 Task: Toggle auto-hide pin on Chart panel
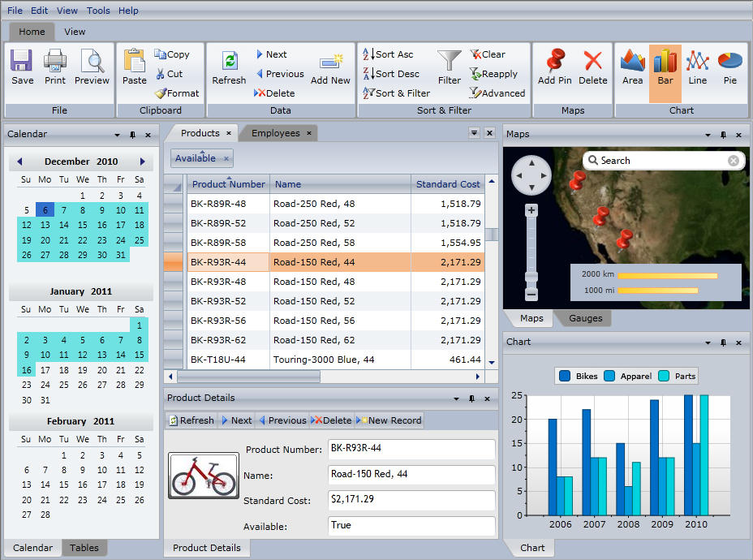(x=723, y=342)
